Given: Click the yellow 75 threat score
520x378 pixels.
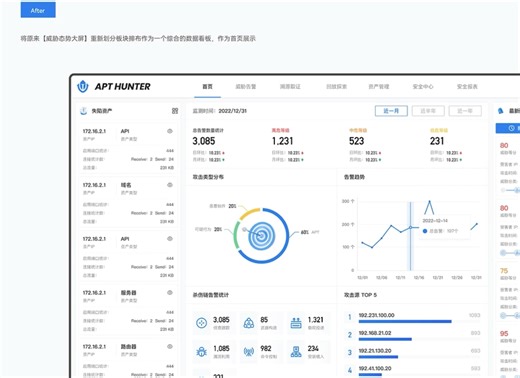Looking at the screenshot, I should [x=504, y=271].
